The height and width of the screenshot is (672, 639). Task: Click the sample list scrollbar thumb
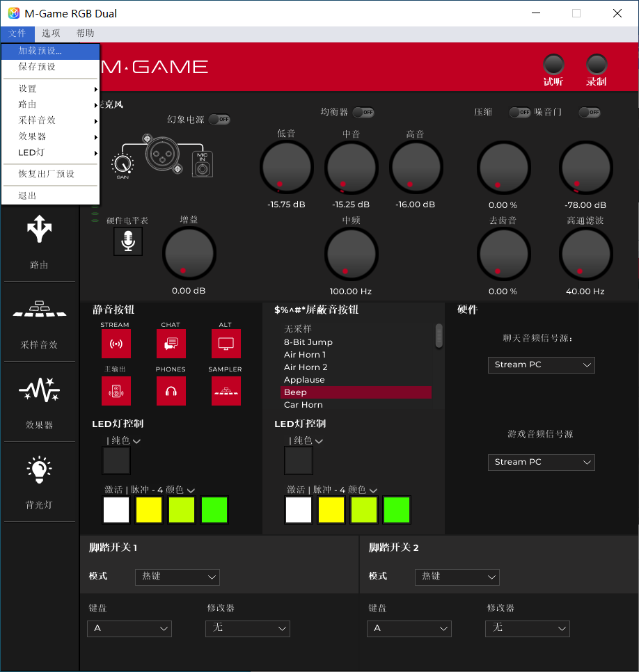pyautogui.click(x=439, y=335)
